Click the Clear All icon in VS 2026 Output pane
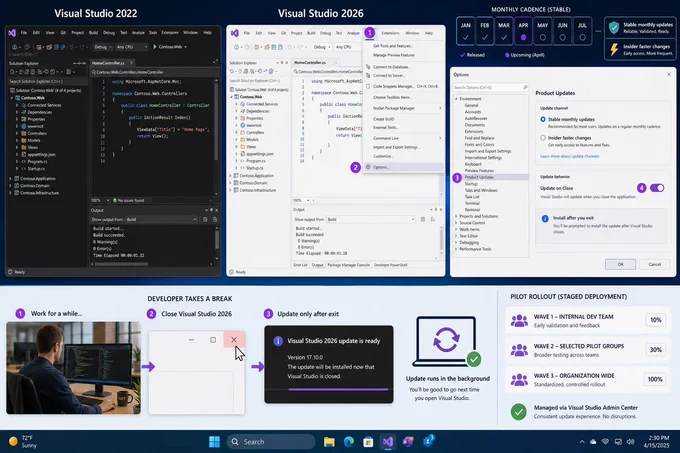 pyautogui.click(x=423, y=219)
